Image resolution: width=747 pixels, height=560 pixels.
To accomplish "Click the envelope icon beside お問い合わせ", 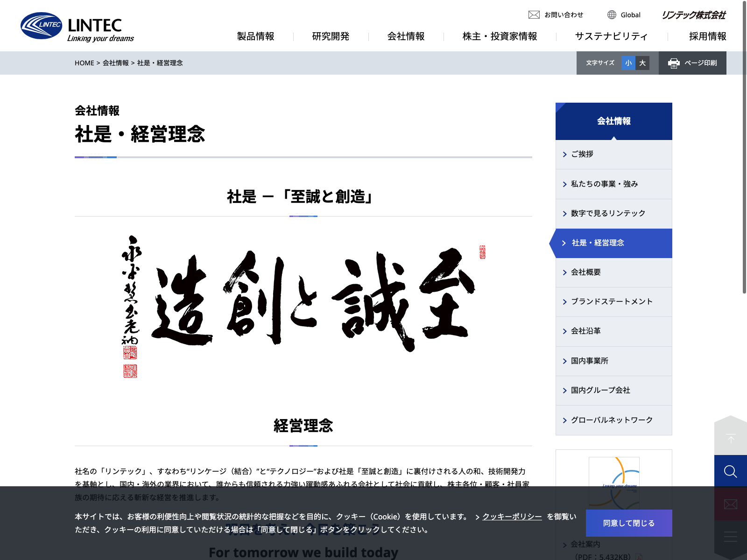I will click(x=534, y=15).
